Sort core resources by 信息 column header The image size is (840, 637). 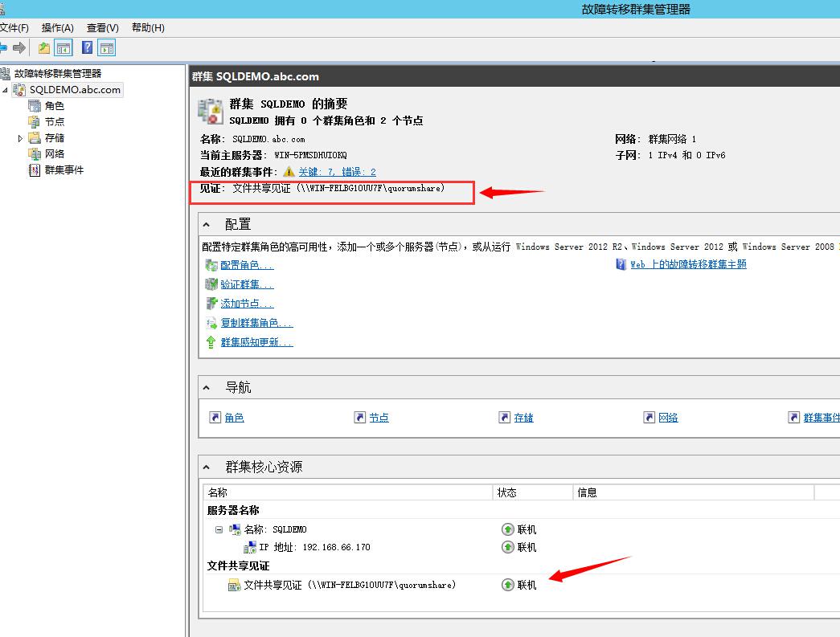click(693, 492)
